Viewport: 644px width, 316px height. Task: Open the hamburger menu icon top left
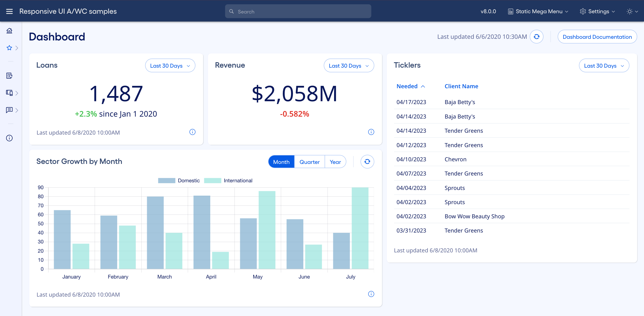(x=9, y=11)
